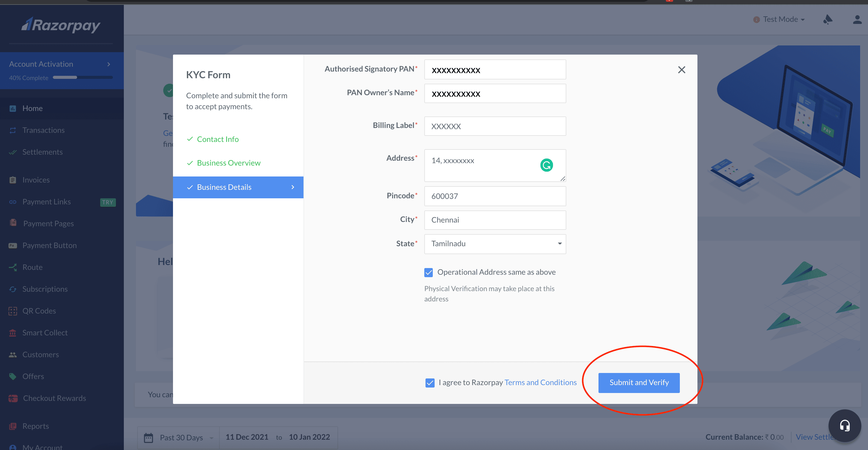Click the Offers tag icon
Screen dimensions: 868x450
(x=13, y=376)
